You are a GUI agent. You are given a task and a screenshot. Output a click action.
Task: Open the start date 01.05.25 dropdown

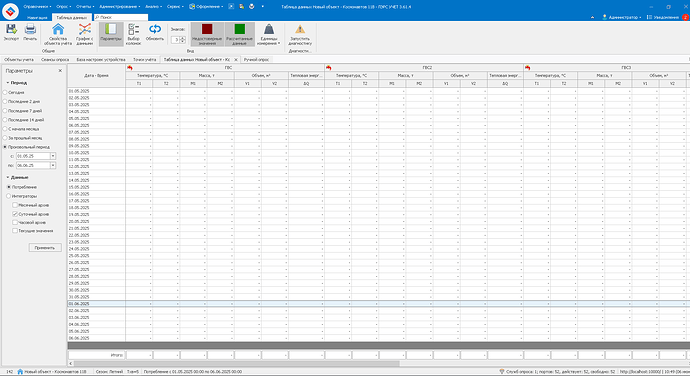(53, 156)
